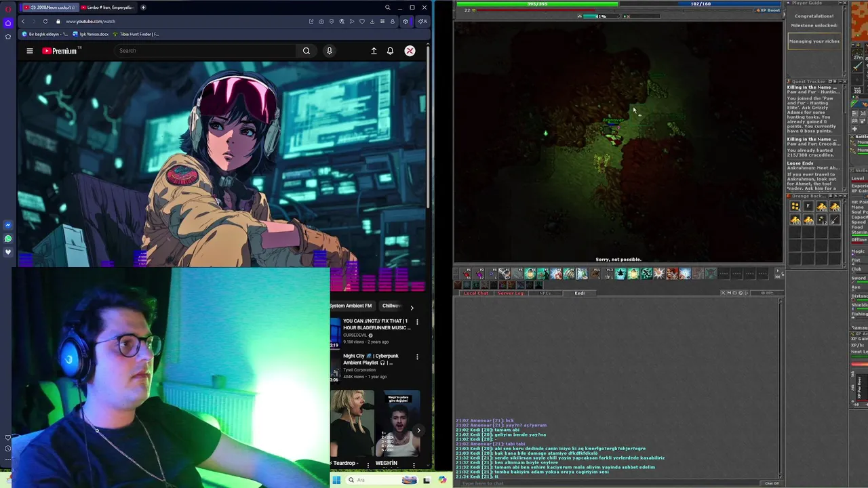Open the YouTube account avatar menu
This screenshot has width=868, height=488.
click(x=410, y=51)
